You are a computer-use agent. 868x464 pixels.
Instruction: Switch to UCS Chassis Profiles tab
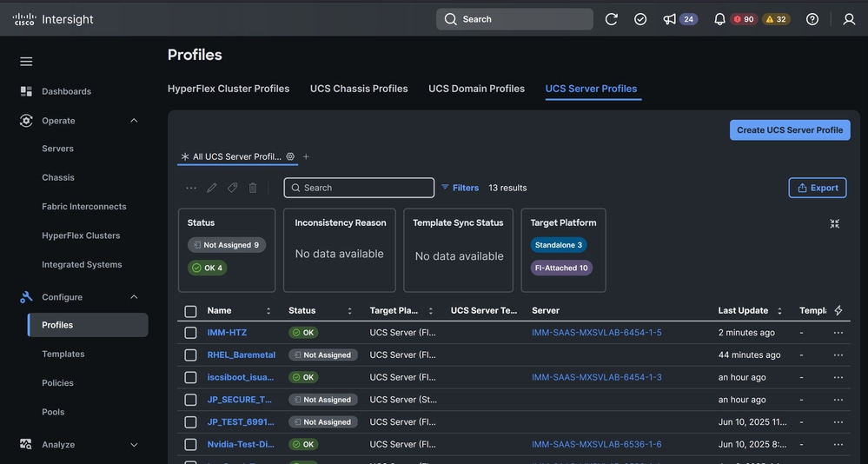[359, 89]
